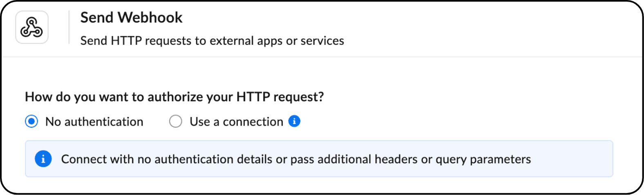The image size is (644, 195).
Task: Select the No authentication radio button
Action: click(31, 122)
